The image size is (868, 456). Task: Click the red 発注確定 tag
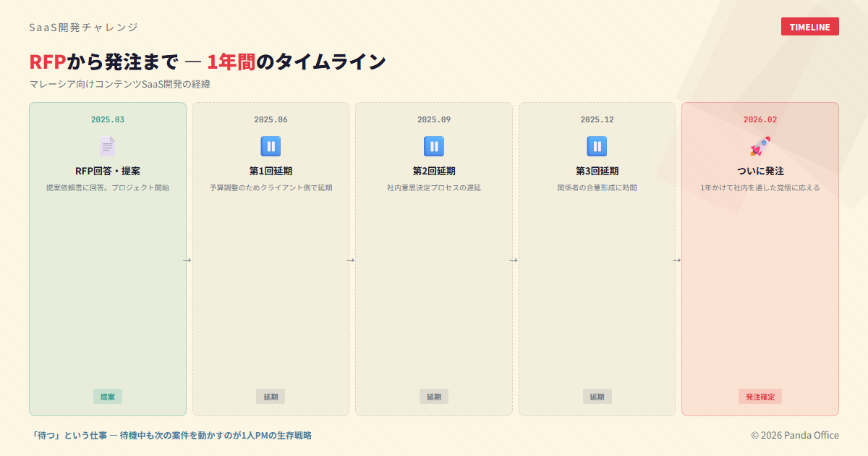(x=760, y=397)
